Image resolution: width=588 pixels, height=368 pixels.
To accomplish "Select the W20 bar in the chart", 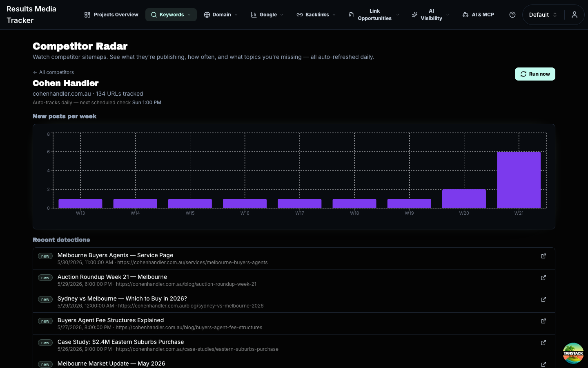I will point(464,199).
